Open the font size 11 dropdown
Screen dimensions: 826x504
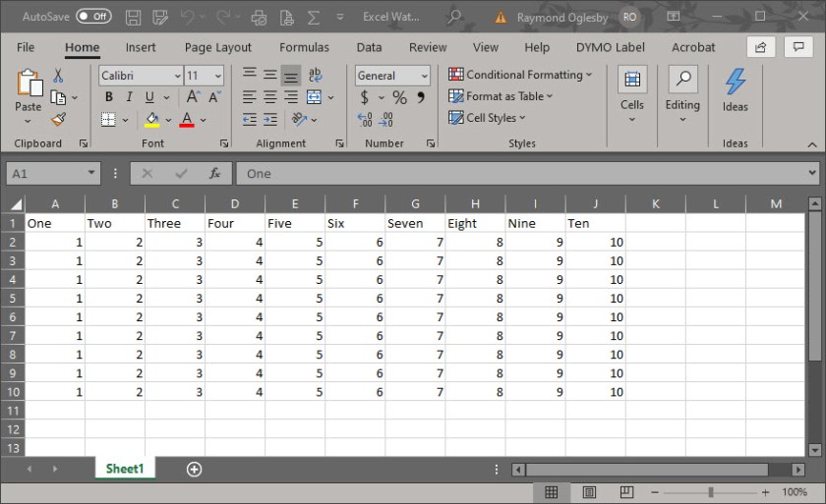point(217,76)
